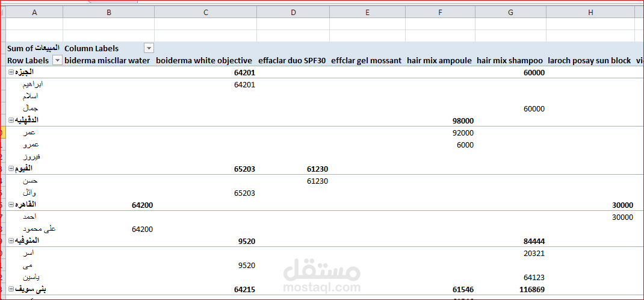Select the 'effclar gel mossant' column label
Screen dimensions: 644x300
tap(367, 60)
